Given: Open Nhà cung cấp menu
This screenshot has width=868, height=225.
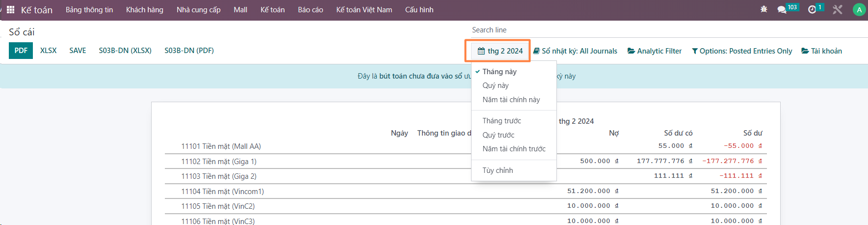Looking at the screenshot, I should point(199,10).
